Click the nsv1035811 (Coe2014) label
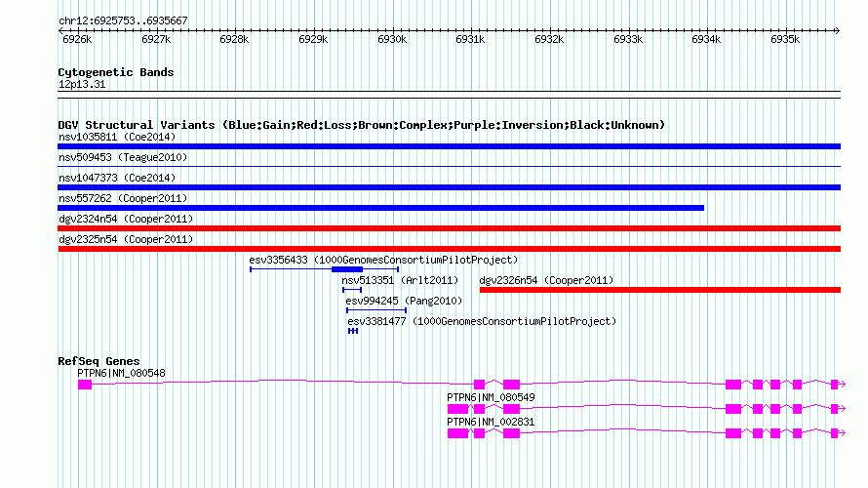The image size is (868, 488). tap(117, 137)
